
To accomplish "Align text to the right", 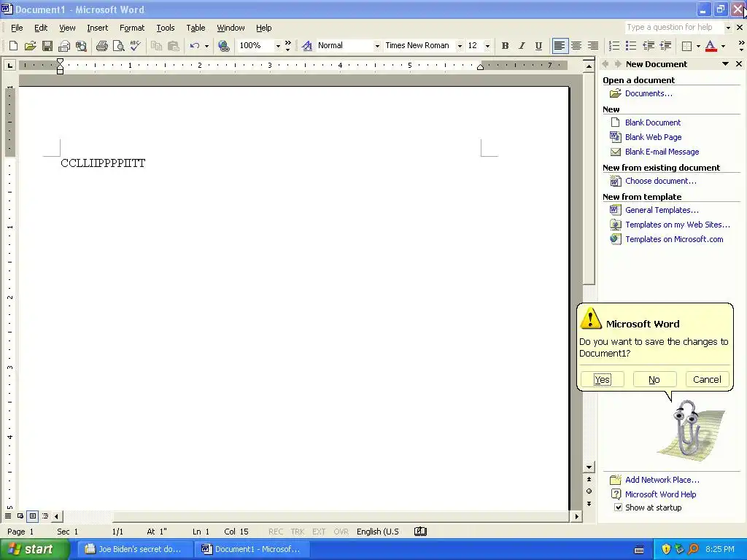I will tap(592, 46).
